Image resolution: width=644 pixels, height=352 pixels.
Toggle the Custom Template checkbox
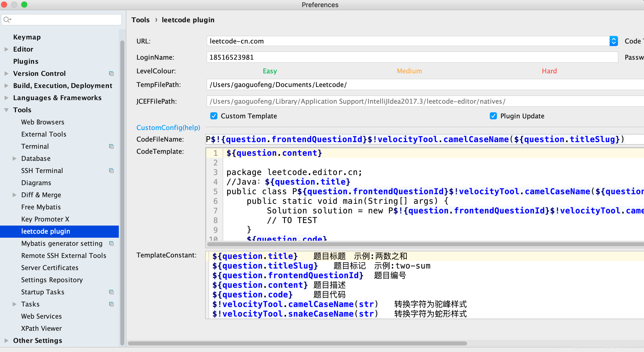coord(214,116)
